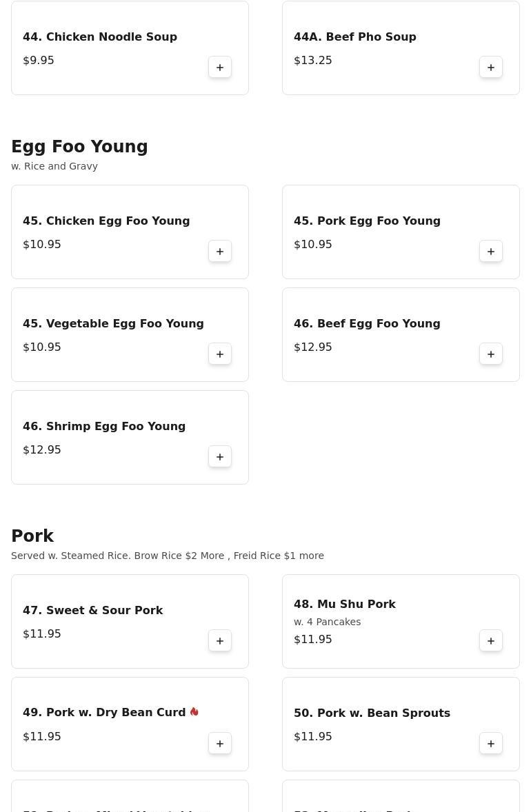Click the spicy flame icon on item 49

pyautogui.click(x=194, y=712)
